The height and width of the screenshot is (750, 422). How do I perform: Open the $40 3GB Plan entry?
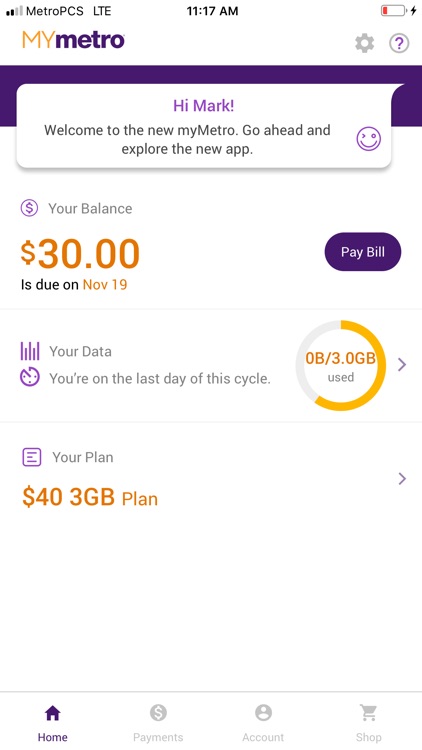(90, 498)
